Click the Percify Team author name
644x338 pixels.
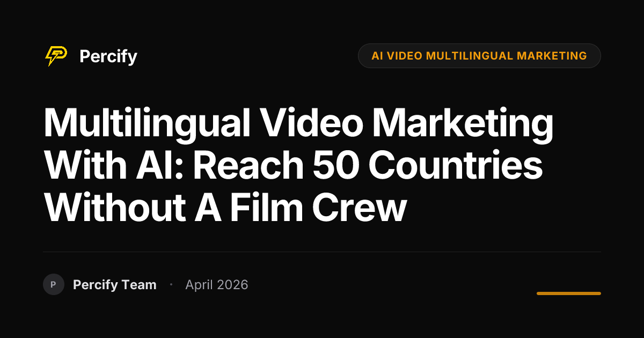pyautogui.click(x=115, y=285)
